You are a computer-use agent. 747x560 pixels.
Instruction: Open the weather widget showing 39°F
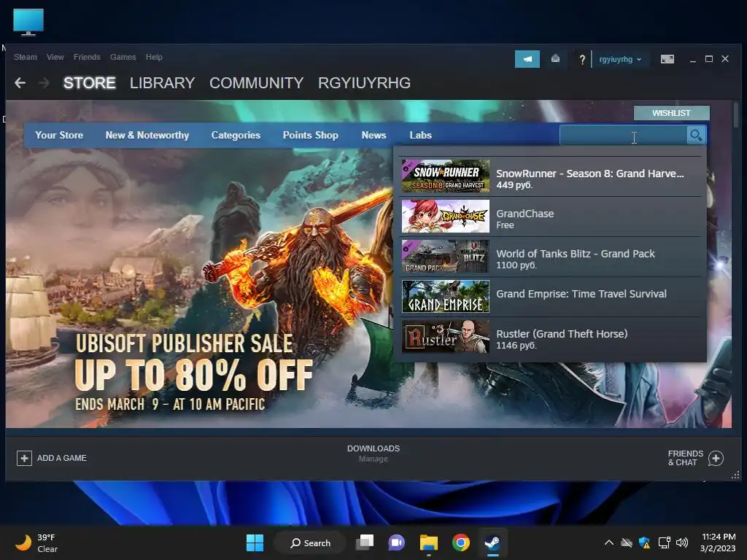(x=36, y=542)
